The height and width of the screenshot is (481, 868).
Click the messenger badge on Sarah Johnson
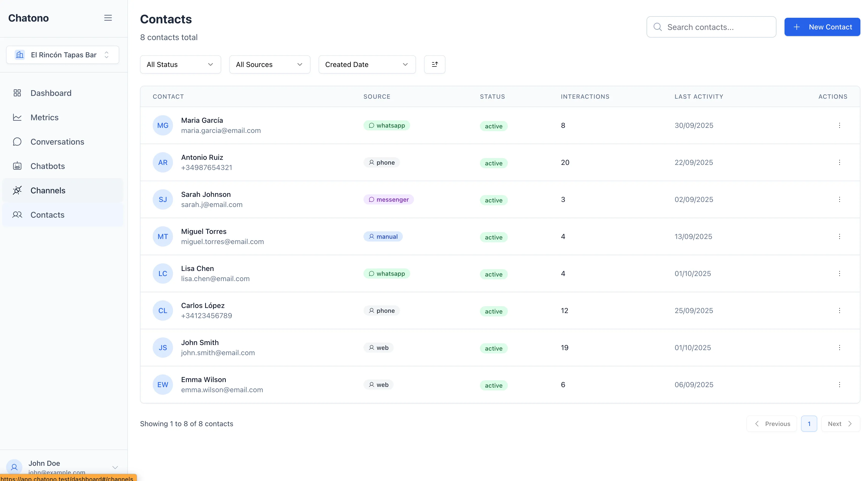(388, 200)
